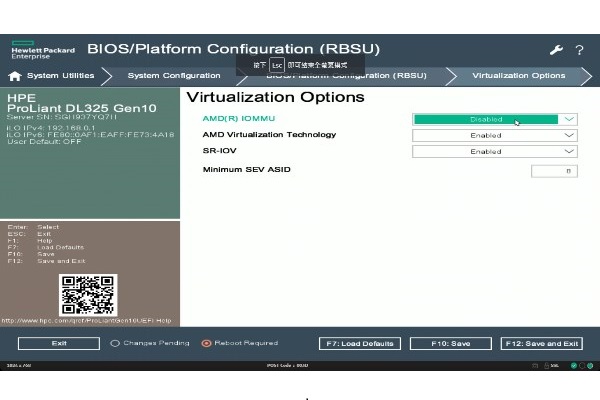
Task: Click F10: Save button
Action: [451, 343]
